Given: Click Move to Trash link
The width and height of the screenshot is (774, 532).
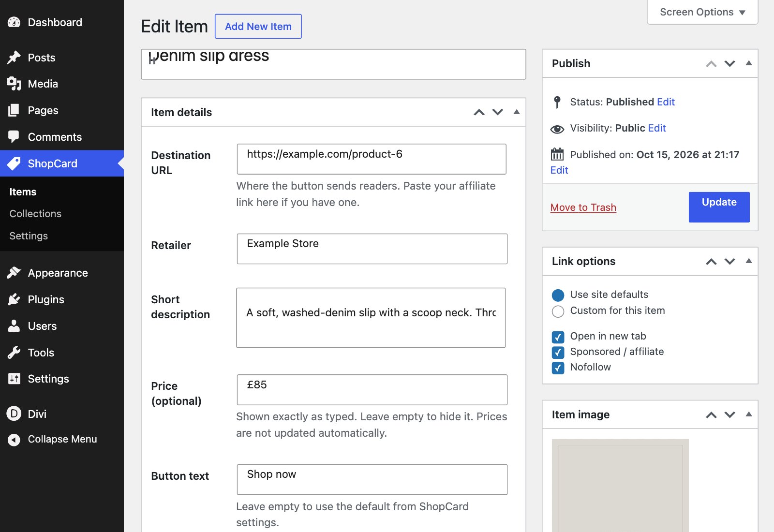Looking at the screenshot, I should pos(583,207).
